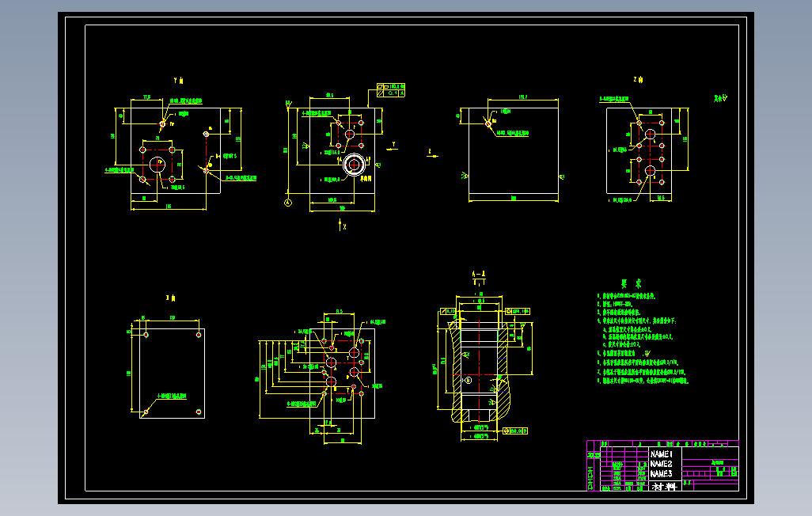The width and height of the screenshot is (812, 516).
Task: Click the 材料 field in title block
Action: click(665, 487)
